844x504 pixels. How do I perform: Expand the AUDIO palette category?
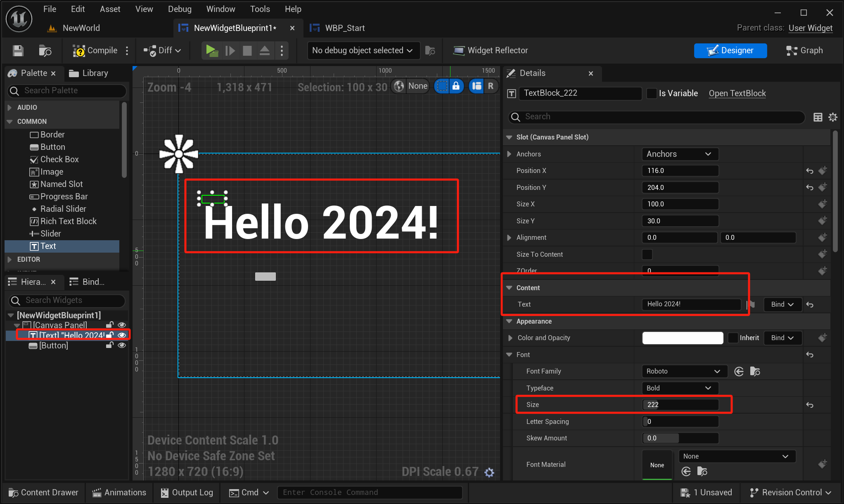[x=9, y=107]
